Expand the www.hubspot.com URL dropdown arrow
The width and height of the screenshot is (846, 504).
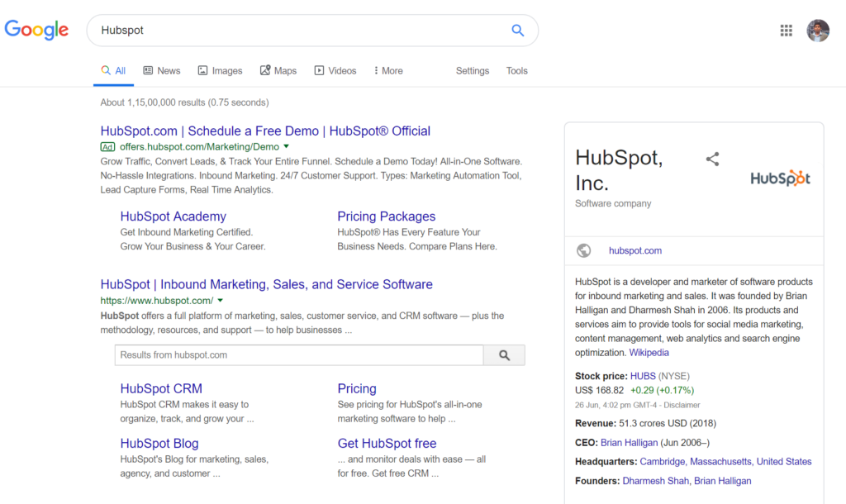coord(221,301)
